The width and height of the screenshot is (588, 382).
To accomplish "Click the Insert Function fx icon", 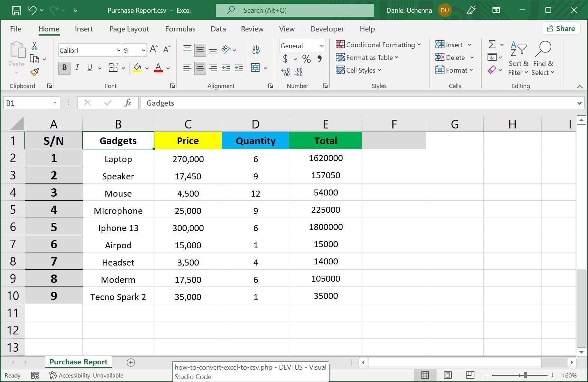I will pyautogui.click(x=128, y=103).
